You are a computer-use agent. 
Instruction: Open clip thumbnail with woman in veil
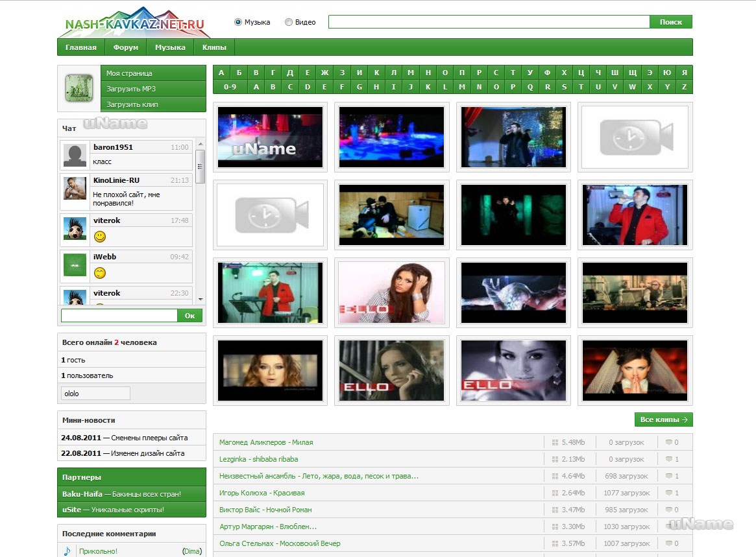635,370
